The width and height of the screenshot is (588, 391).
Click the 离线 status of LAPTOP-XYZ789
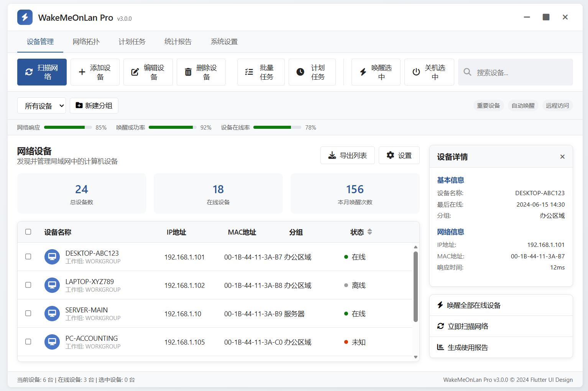[x=355, y=285]
